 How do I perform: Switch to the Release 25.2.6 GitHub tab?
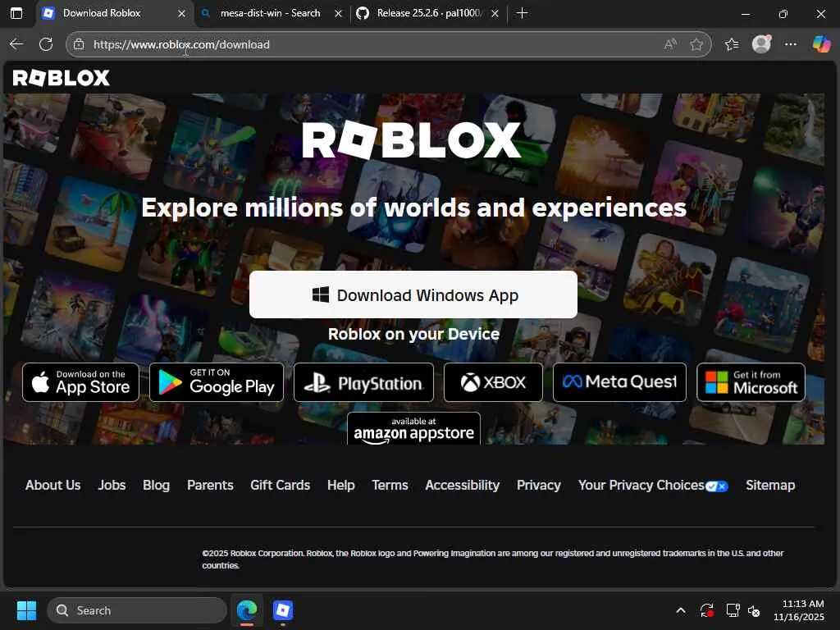(x=427, y=13)
